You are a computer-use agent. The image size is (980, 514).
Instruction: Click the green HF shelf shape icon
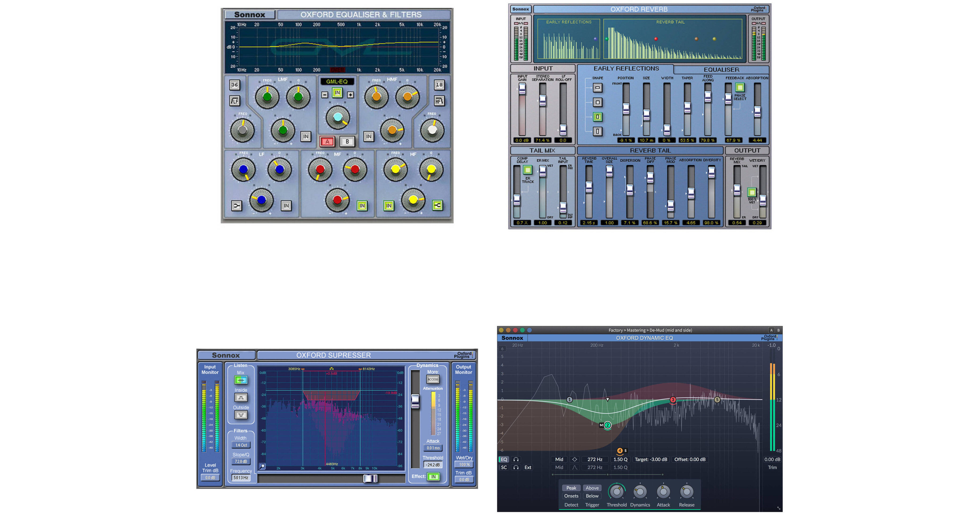437,206
